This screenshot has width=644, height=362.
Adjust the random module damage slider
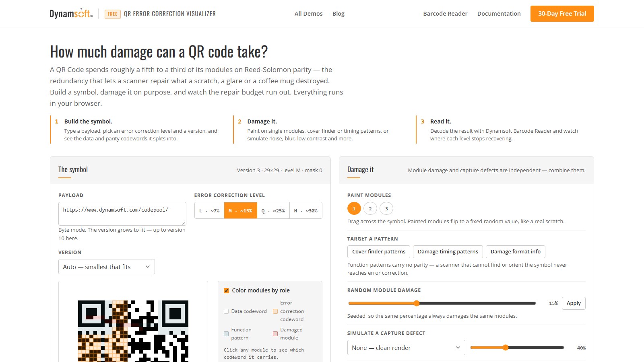tap(442, 303)
